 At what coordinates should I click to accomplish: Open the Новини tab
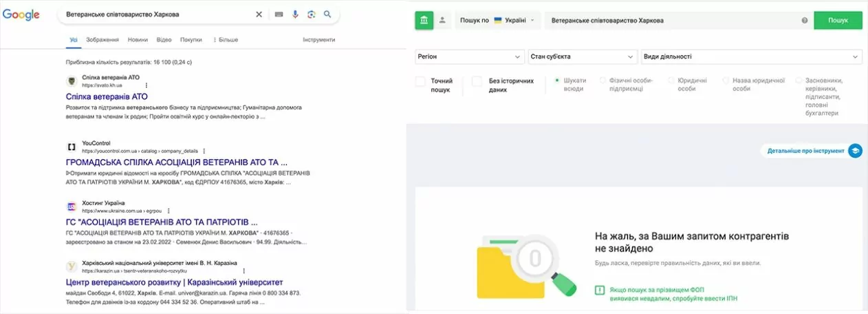pyautogui.click(x=138, y=40)
